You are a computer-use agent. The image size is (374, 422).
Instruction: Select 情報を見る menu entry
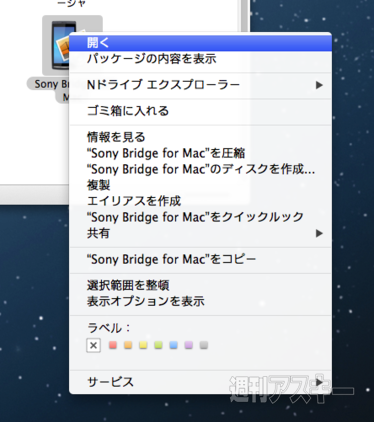[200, 137]
